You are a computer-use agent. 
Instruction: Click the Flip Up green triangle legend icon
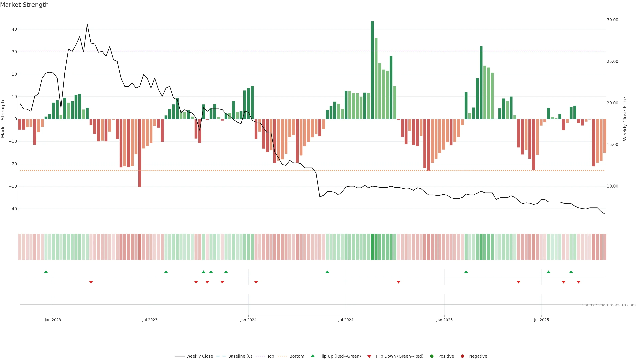(312, 356)
